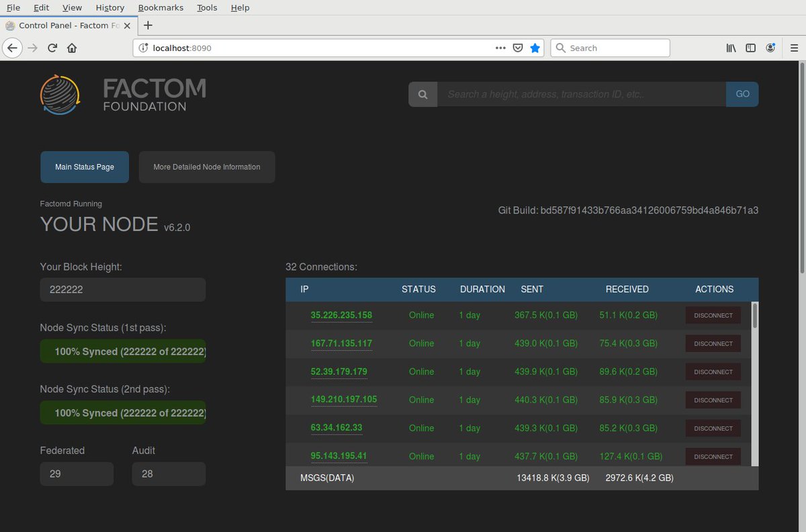Open the View menu
The width and height of the screenshot is (806, 532).
(72, 7)
